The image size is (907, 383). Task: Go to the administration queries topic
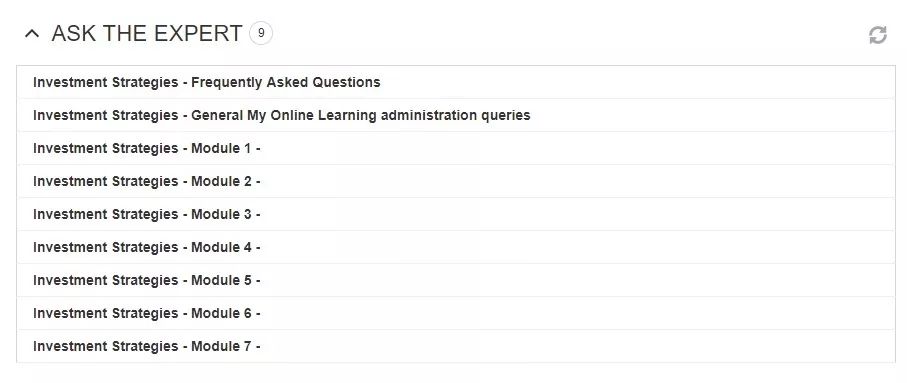(x=456, y=115)
